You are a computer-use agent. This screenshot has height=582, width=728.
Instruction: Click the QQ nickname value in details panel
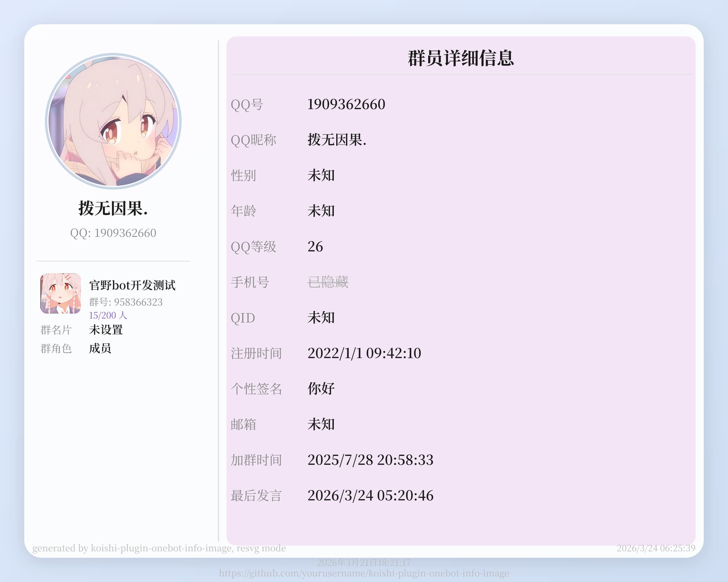[x=337, y=140]
